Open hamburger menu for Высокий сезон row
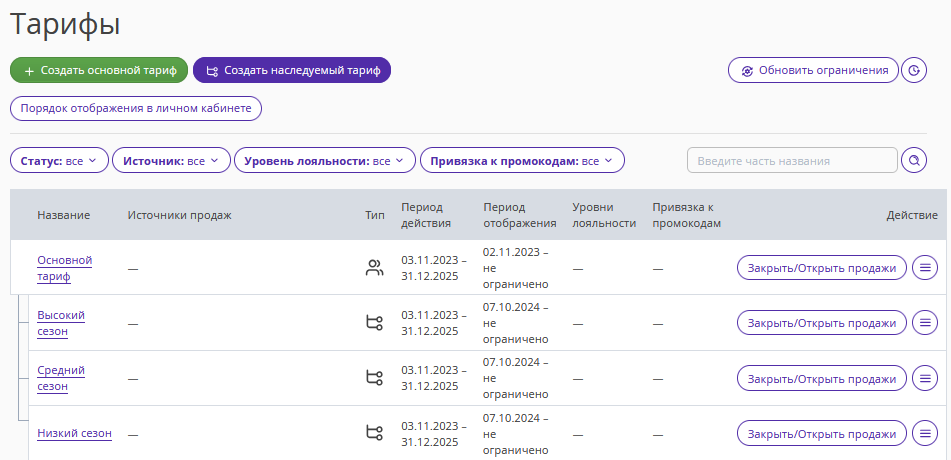951x460 pixels. pyautogui.click(x=925, y=323)
